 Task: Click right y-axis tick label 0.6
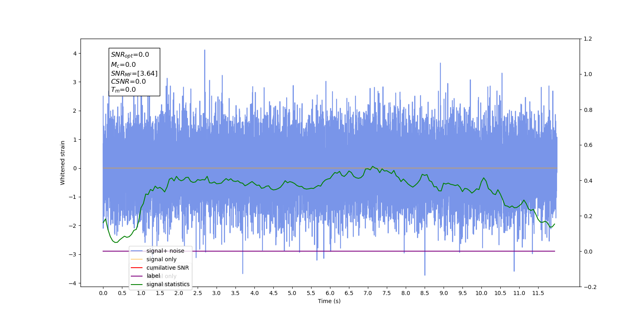(x=588, y=145)
